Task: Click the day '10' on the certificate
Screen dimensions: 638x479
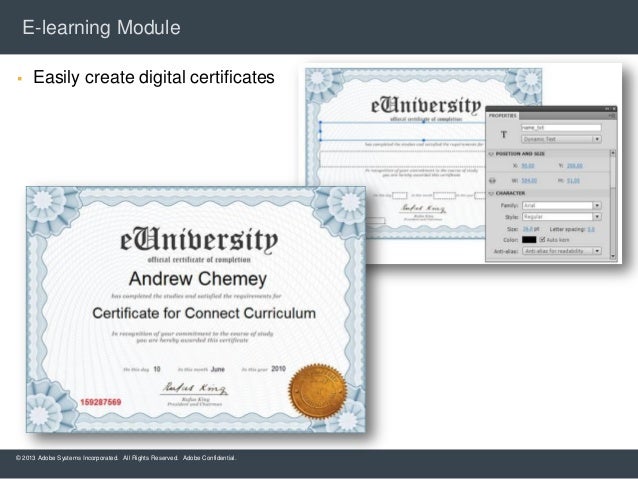Action: click(x=157, y=369)
